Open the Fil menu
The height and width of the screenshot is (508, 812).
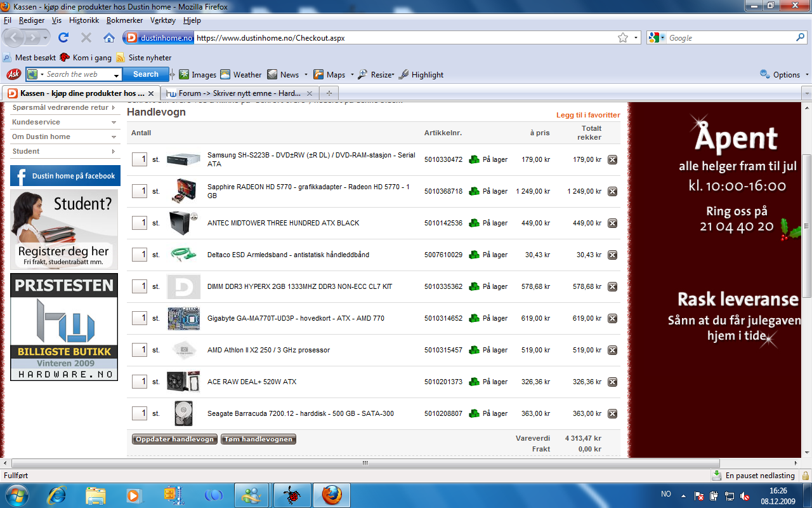tap(8, 20)
